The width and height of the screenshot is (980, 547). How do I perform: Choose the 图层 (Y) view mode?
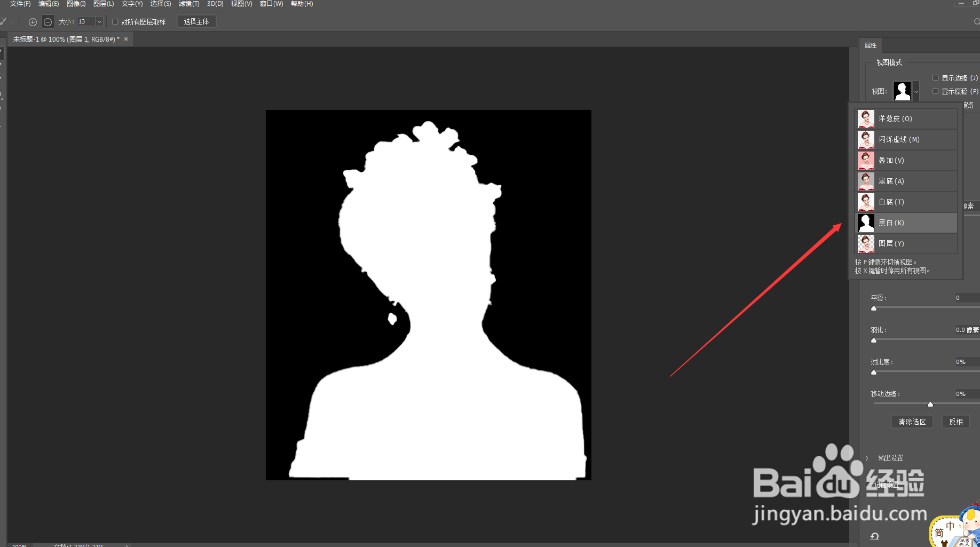pyautogui.click(x=906, y=243)
